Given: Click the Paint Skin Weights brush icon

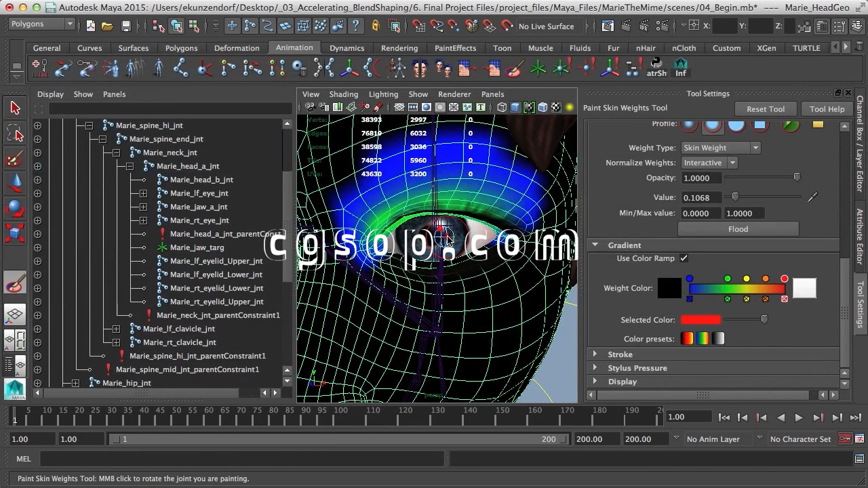Looking at the screenshot, I should (15, 285).
